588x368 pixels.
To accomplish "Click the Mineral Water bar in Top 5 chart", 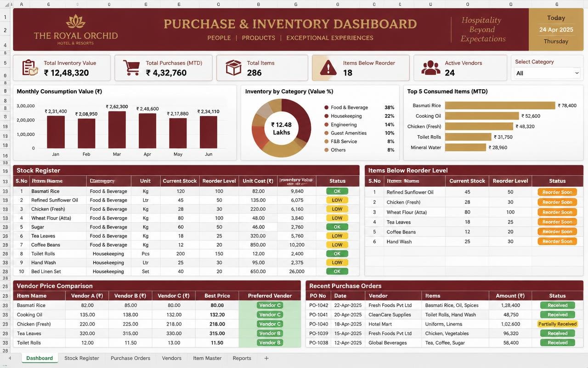I will click(465, 148).
